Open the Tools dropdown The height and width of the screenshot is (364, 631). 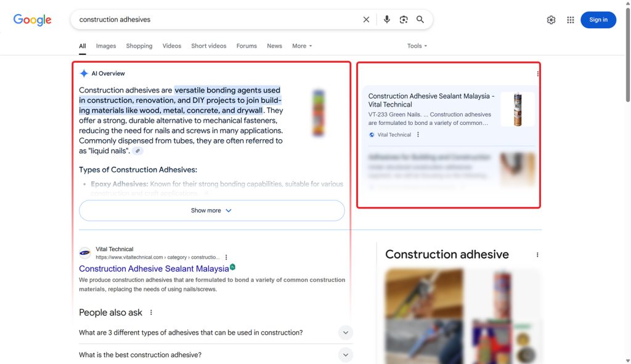(417, 46)
